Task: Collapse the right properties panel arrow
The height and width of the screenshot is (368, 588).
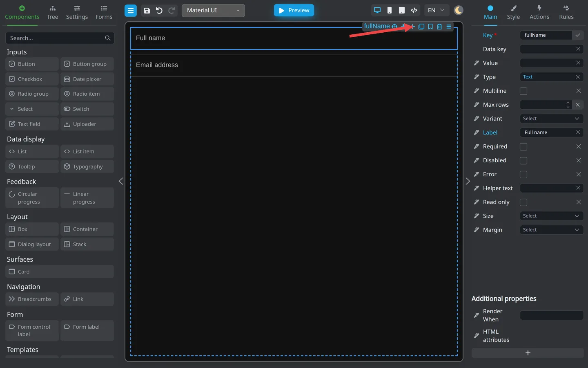Action: (468, 181)
